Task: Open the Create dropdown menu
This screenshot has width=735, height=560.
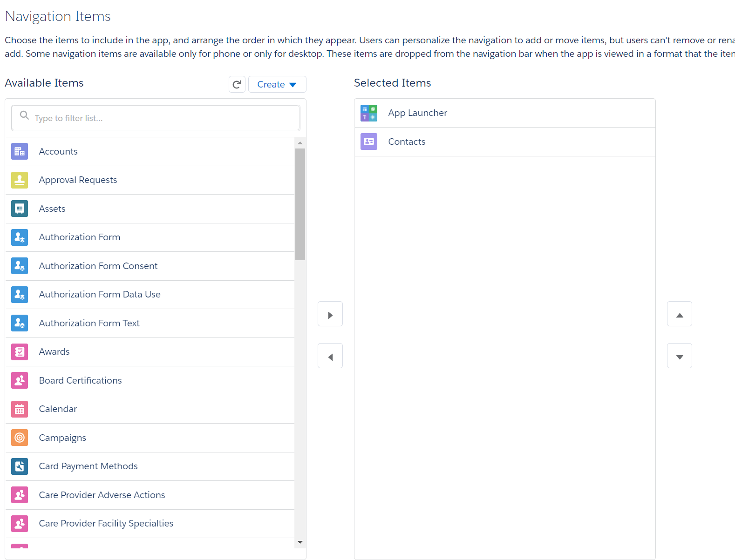Action: (x=277, y=84)
